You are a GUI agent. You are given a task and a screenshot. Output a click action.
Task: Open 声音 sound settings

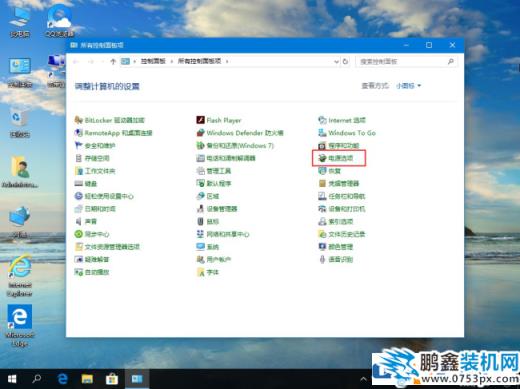[x=86, y=221]
